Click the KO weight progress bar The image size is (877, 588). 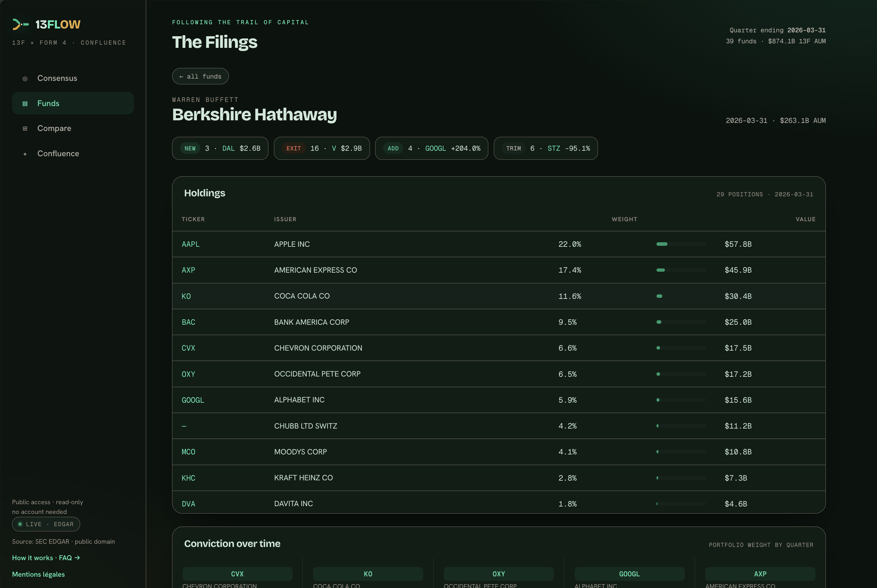point(681,296)
